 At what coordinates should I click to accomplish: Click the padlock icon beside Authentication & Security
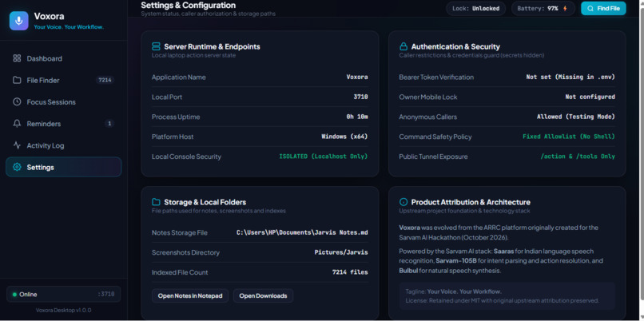[403, 46]
